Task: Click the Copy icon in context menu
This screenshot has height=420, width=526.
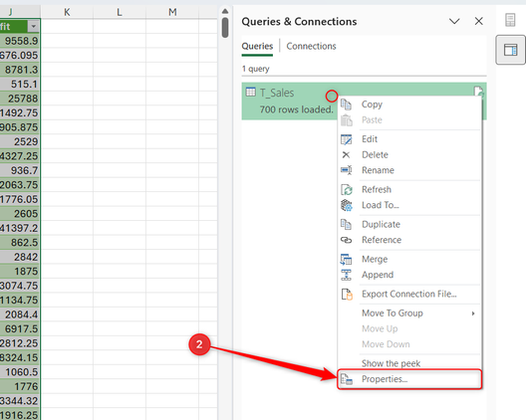Action: point(346,105)
